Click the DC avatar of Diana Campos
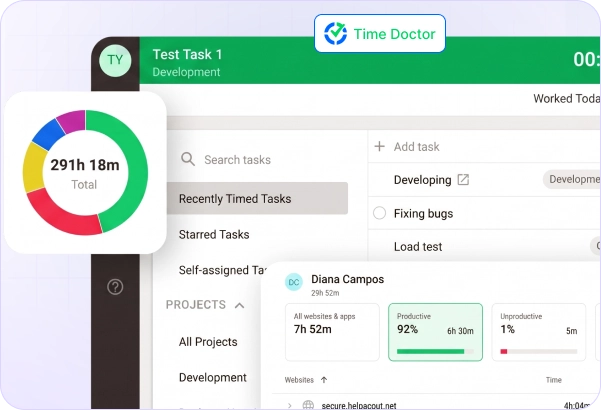The width and height of the screenshot is (601, 410). (x=294, y=282)
